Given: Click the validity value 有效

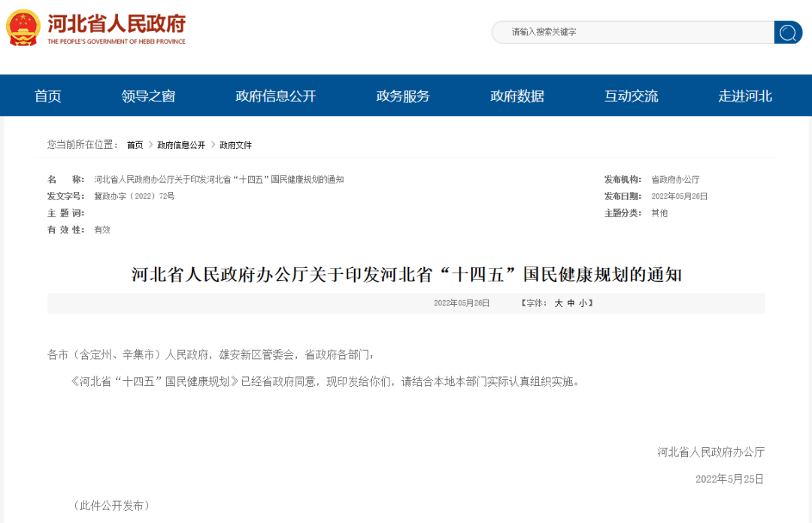Looking at the screenshot, I should (102, 230).
